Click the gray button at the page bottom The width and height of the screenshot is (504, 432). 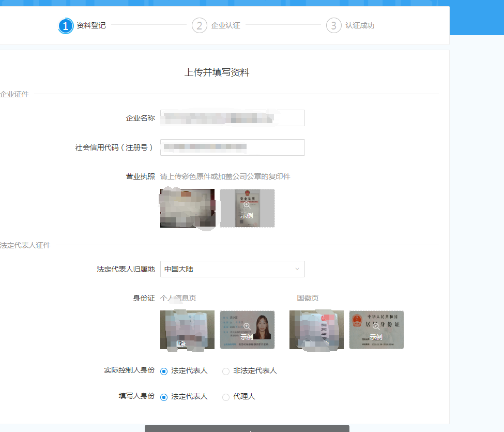click(x=247, y=428)
